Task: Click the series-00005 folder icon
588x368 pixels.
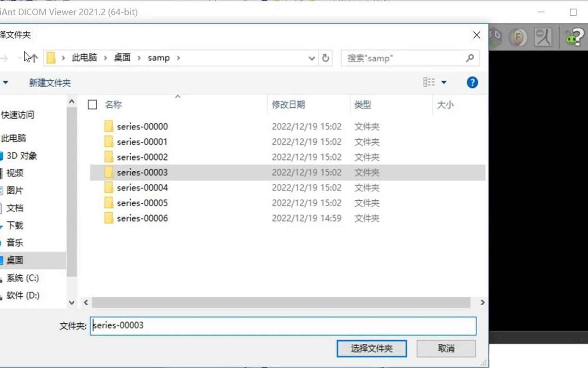Action: click(109, 203)
